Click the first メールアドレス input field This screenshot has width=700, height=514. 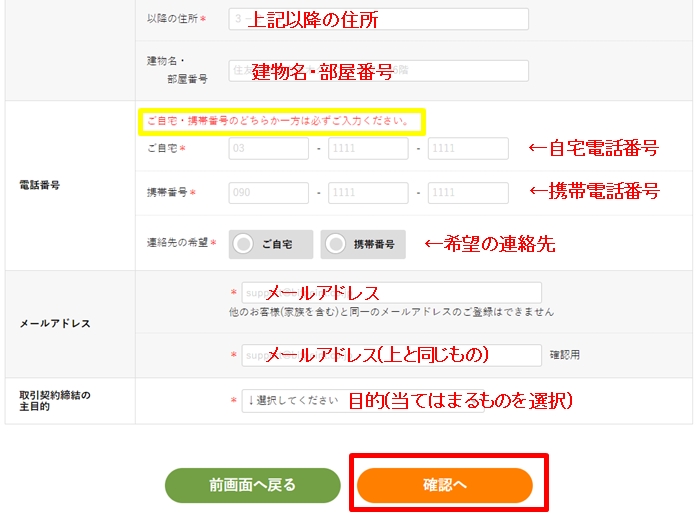point(392,293)
